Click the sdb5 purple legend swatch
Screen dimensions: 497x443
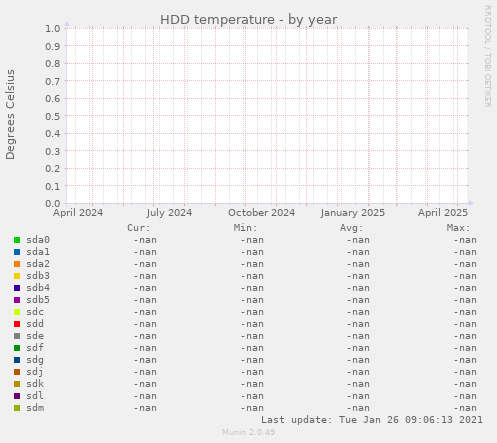[17, 300]
